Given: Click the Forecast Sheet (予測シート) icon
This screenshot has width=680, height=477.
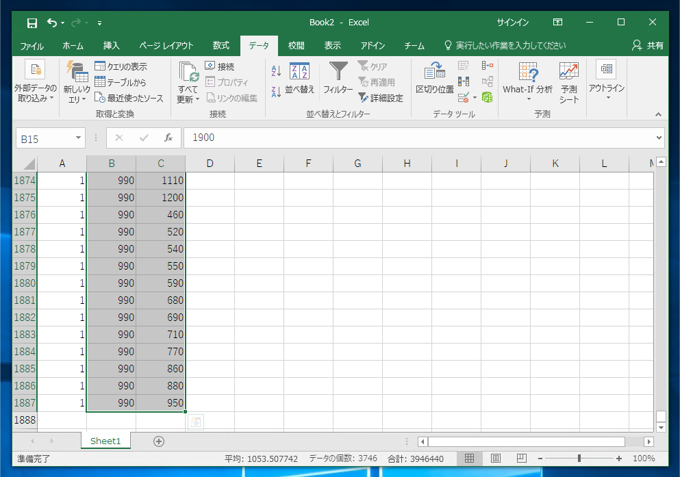Looking at the screenshot, I should [x=569, y=73].
